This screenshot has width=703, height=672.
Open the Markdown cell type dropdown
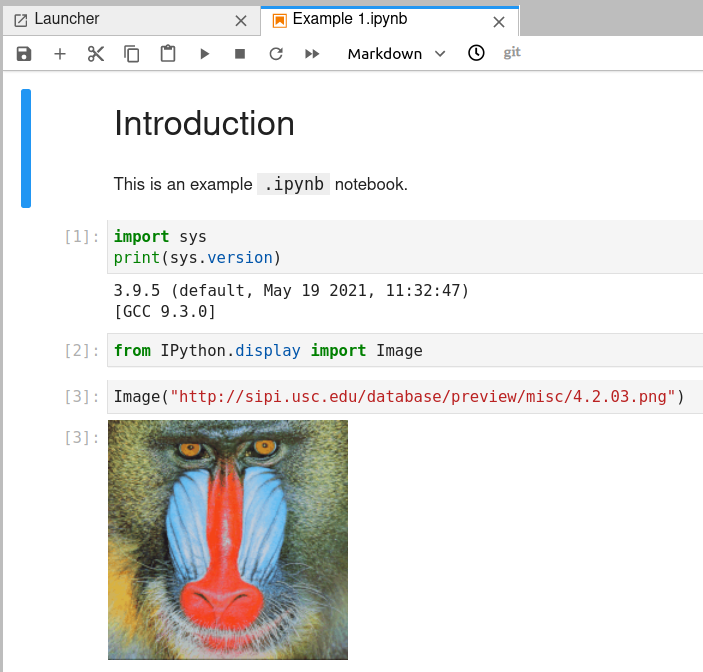(x=396, y=54)
